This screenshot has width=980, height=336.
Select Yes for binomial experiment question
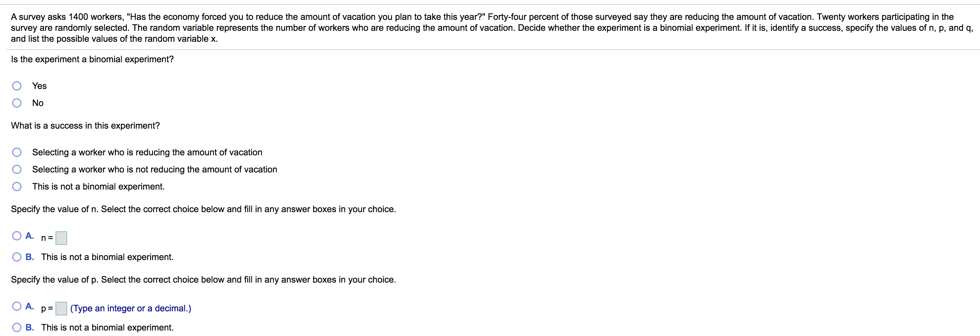pos(17,86)
